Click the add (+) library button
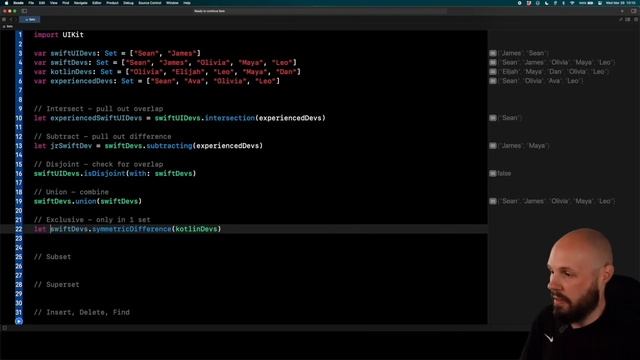640x360 pixels. coord(622,11)
